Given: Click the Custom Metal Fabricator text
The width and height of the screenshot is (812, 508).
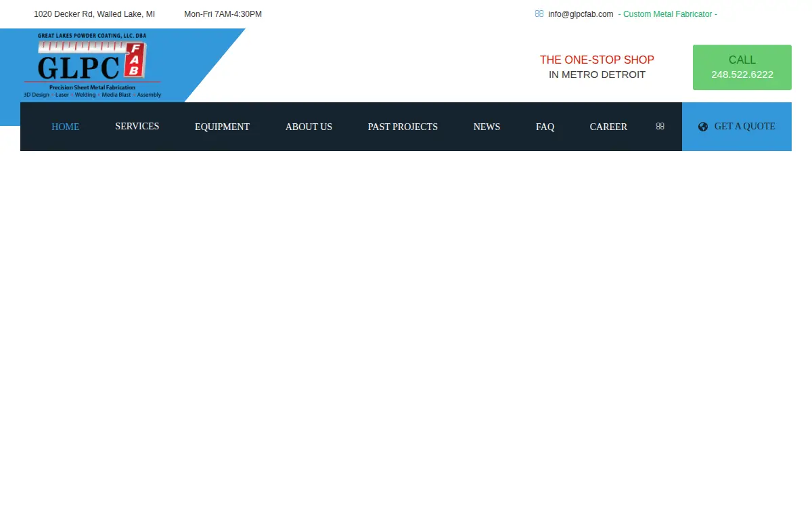Looking at the screenshot, I should 668,14.
